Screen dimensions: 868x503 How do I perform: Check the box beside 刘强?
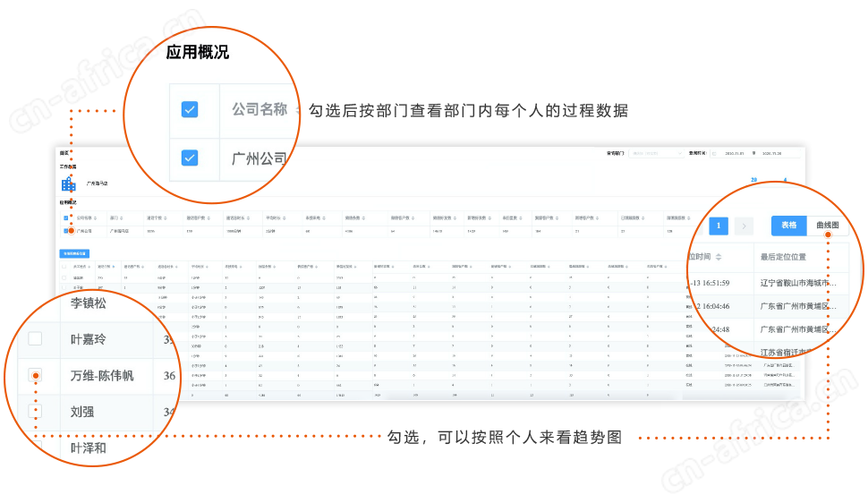pyautogui.click(x=35, y=412)
